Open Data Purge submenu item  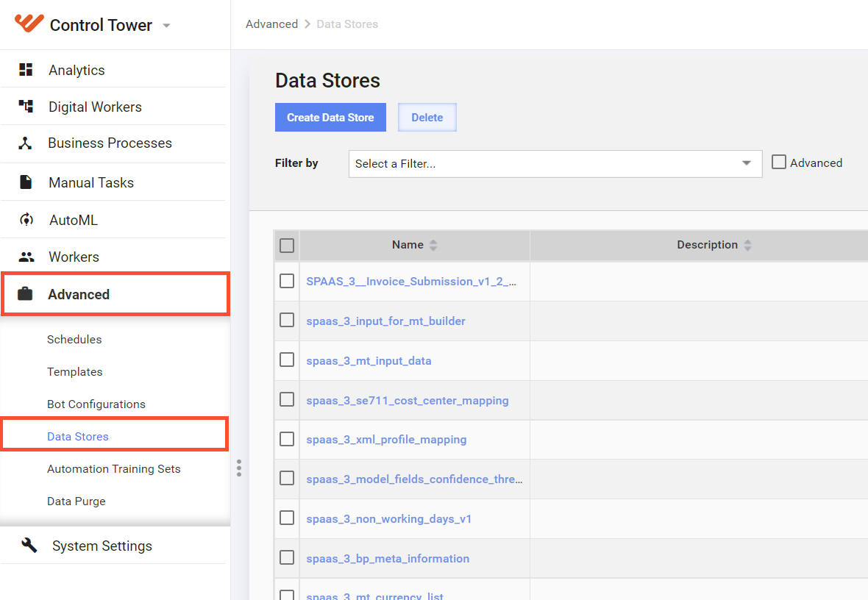point(77,501)
